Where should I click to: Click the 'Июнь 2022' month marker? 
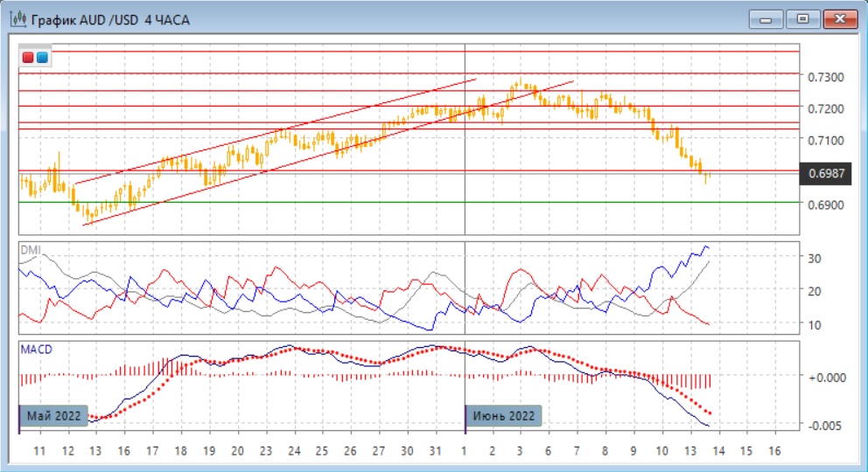click(x=504, y=415)
